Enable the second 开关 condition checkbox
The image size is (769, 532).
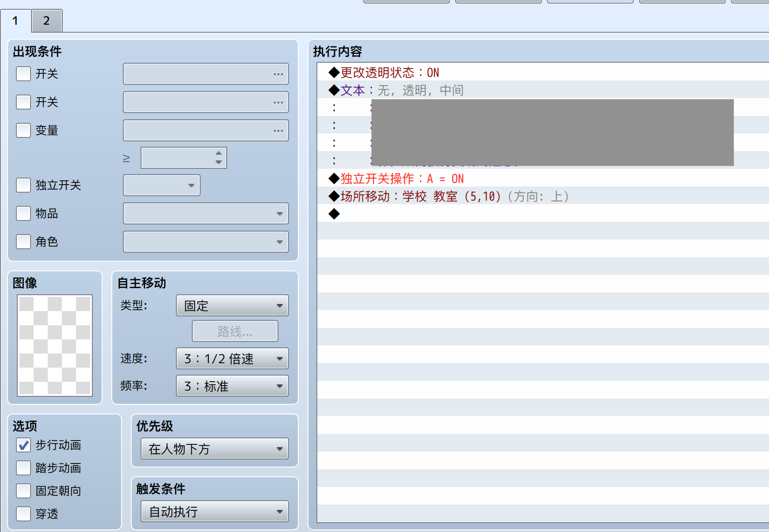coord(23,102)
